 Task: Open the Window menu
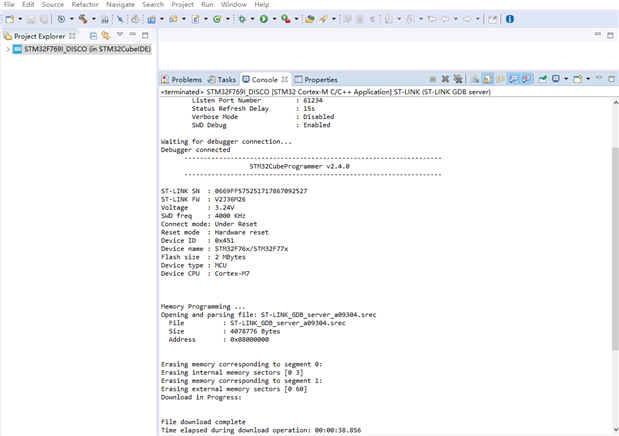[234, 5]
